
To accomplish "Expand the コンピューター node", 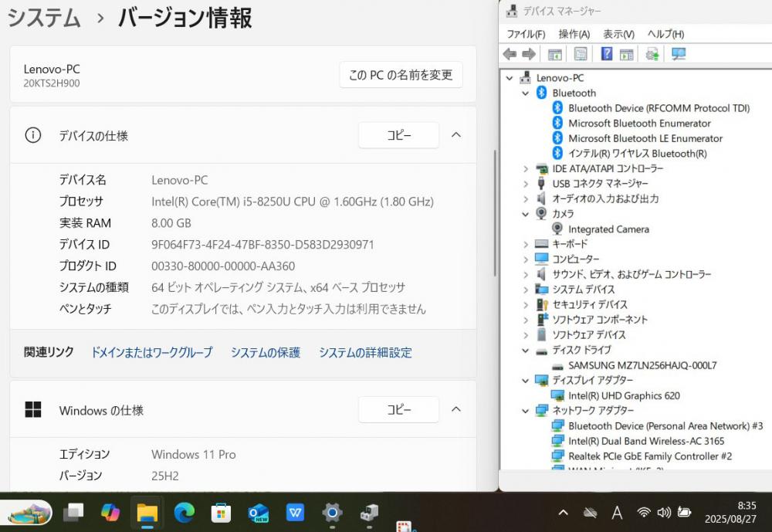I will [x=525, y=259].
